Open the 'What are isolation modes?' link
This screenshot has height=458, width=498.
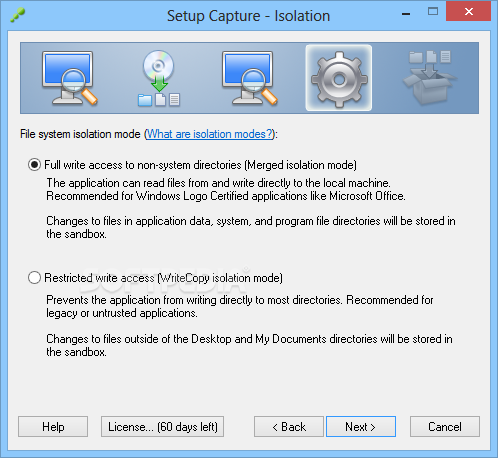(x=210, y=134)
